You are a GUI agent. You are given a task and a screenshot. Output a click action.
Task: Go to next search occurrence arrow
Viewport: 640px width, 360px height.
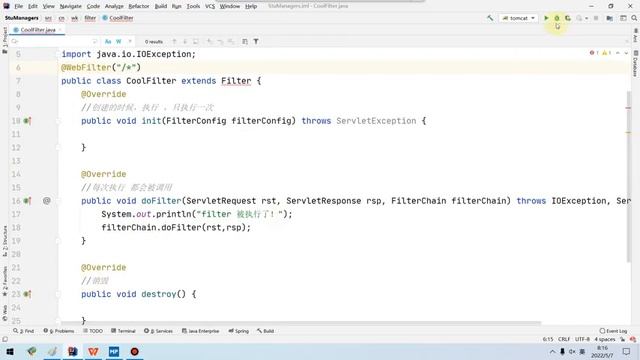[x=185, y=42]
